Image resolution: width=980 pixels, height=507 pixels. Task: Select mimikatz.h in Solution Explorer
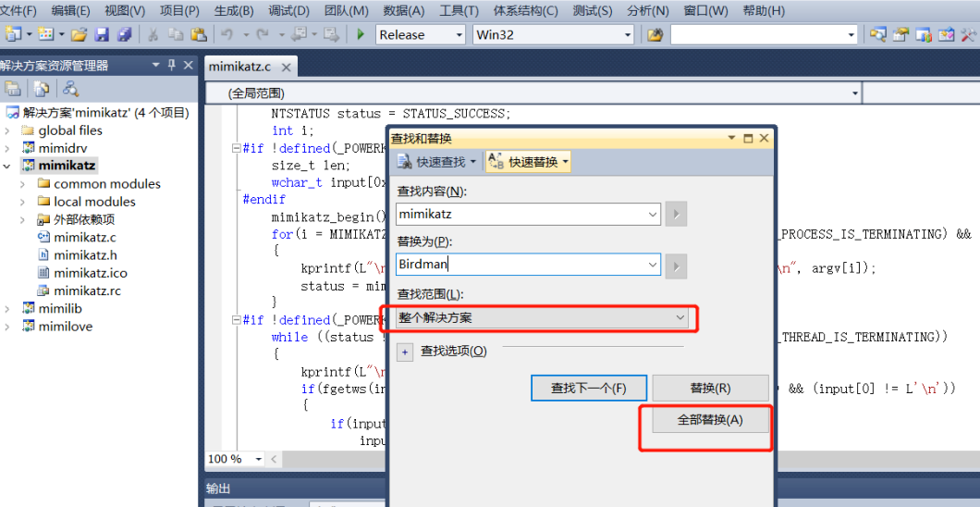85,255
